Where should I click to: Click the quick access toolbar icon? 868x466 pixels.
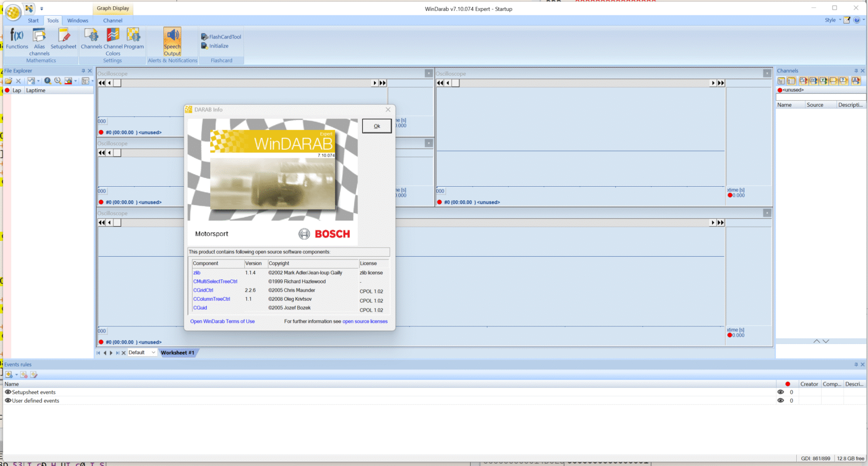[x=29, y=8]
